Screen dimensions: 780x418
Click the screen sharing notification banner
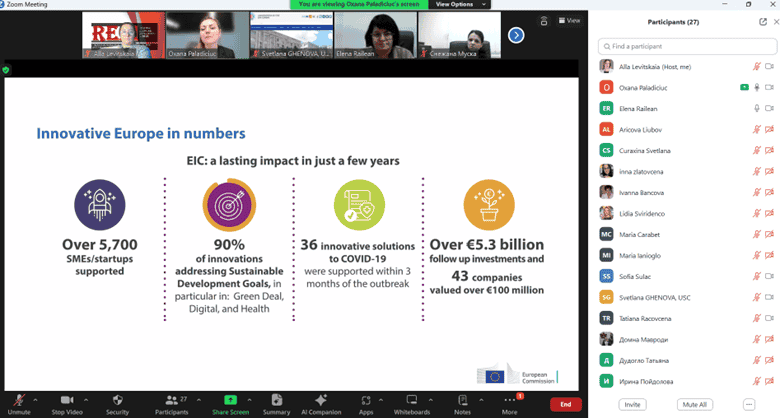pos(359,4)
